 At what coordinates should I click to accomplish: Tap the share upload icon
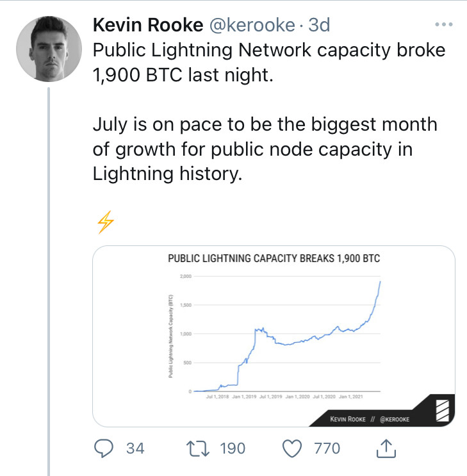[386, 448]
